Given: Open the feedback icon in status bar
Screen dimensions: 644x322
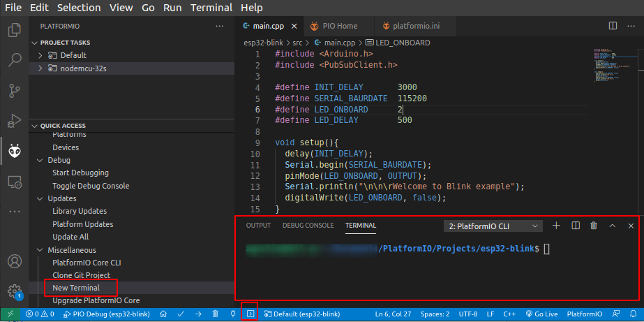Looking at the screenshot, I should 615,314.
